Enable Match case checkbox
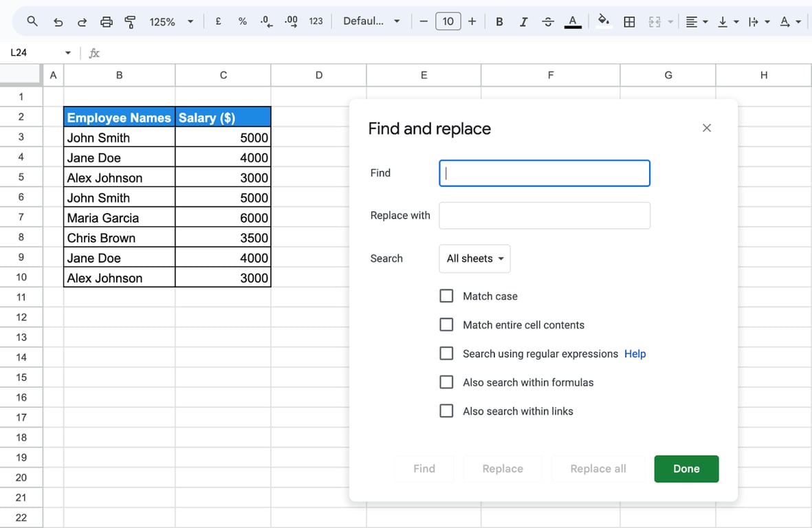 (446, 296)
